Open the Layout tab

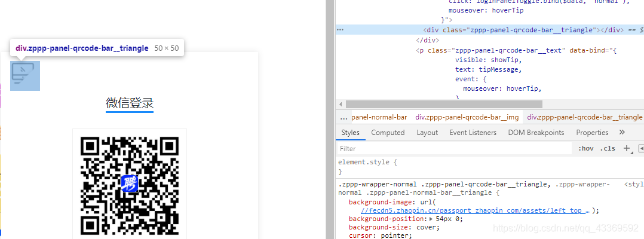point(427,133)
